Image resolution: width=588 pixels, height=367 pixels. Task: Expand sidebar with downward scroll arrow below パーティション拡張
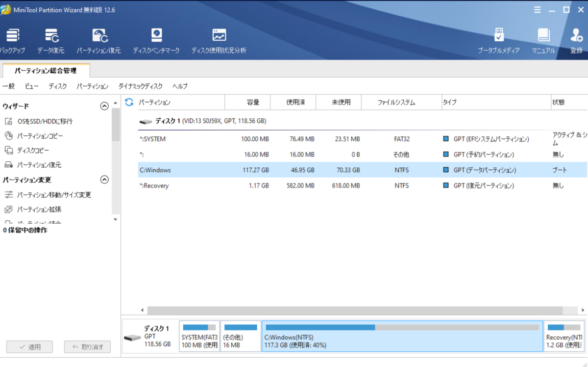tap(115, 219)
